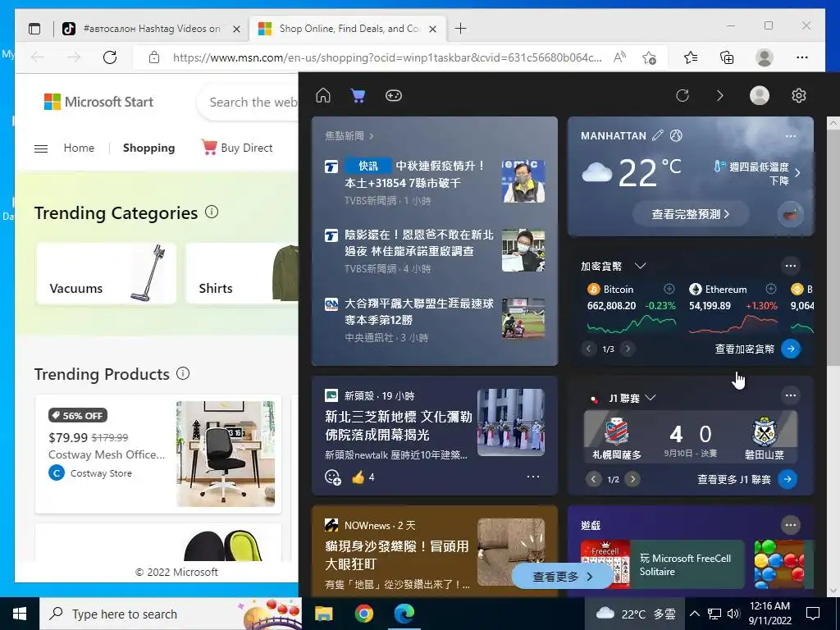
Task: Open the gaming controller tab in widgets panel
Action: (x=394, y=95)
